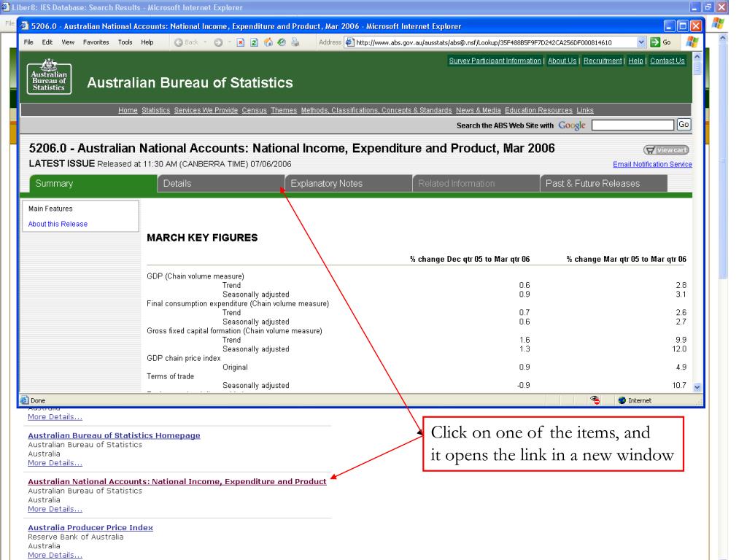Viewport: 747px width, 560px height.
Task: Click the ABS web site search text box
Action: click(x=632, y=125)
